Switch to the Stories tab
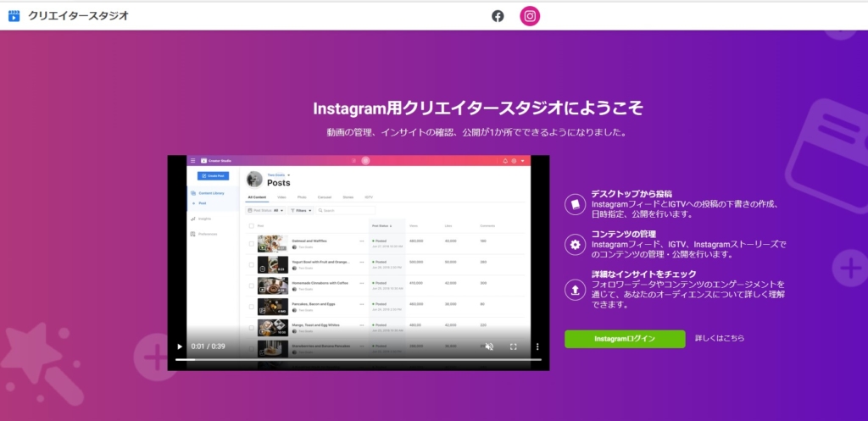 click(x=348, y=197)
